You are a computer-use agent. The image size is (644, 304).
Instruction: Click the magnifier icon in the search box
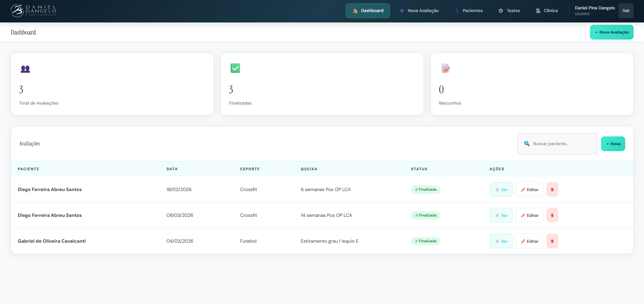coord(527,143)
